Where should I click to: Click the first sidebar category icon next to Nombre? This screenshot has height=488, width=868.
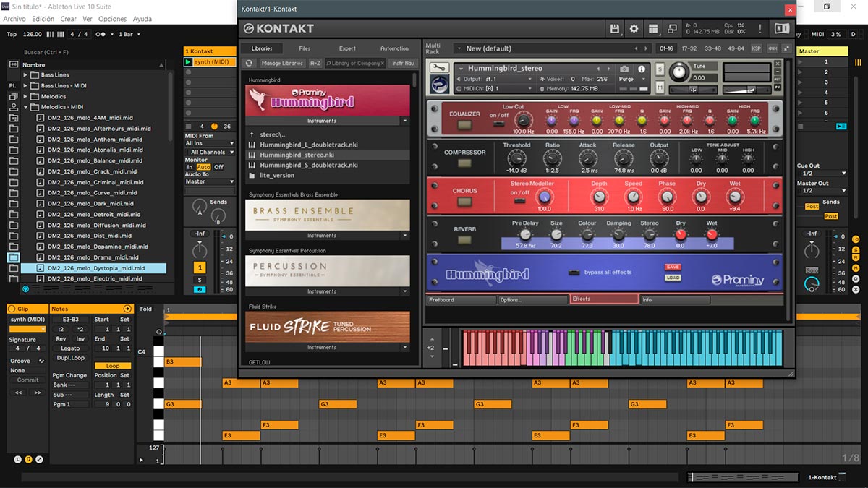pos(14,64)
